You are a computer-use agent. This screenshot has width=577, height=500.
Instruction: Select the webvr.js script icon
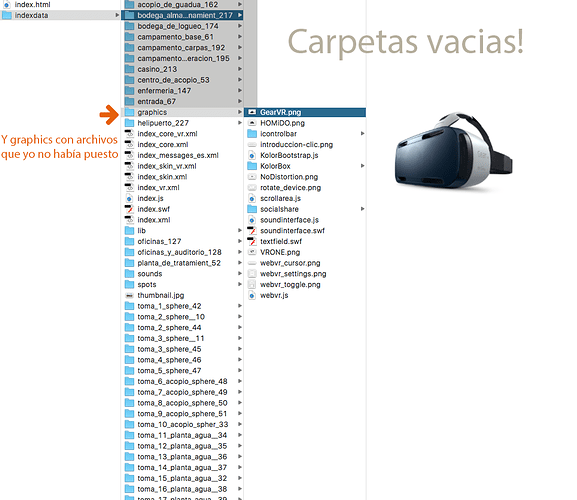tap(252, 295)
